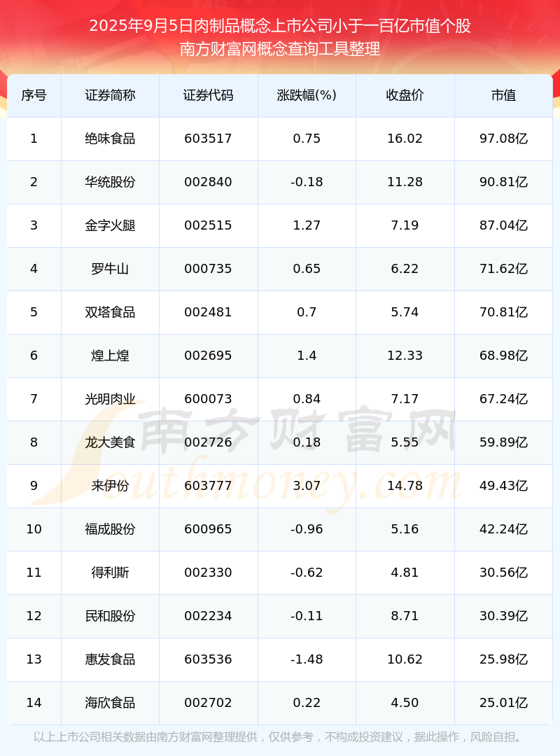
Task: Click change value 1.27
Action: (x=307, y=225)
